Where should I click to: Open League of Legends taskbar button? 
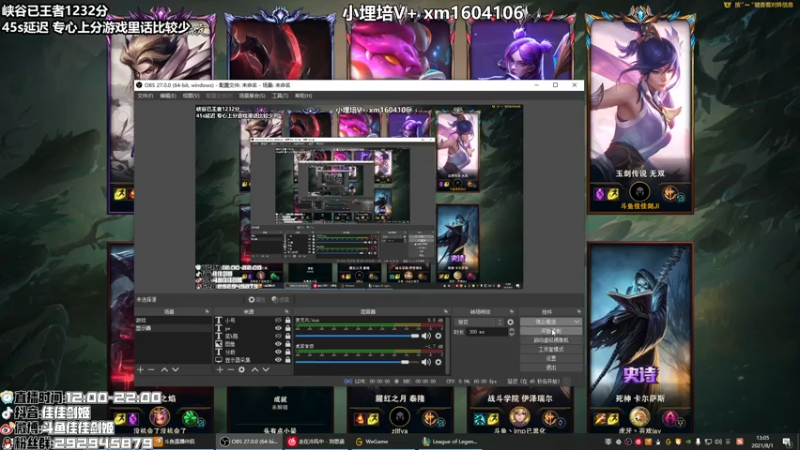[x=450, y=442]
